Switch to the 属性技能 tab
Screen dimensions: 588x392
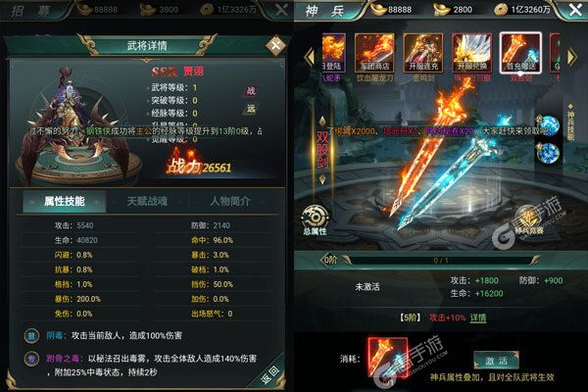pyautogui.click(x=64, y=202)
